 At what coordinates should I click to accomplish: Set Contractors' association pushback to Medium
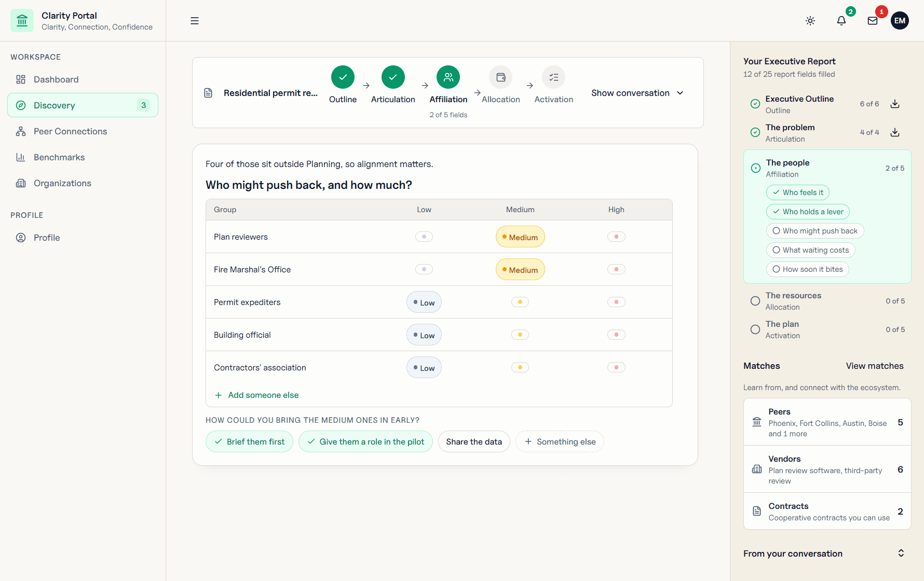tap(520, 367)
